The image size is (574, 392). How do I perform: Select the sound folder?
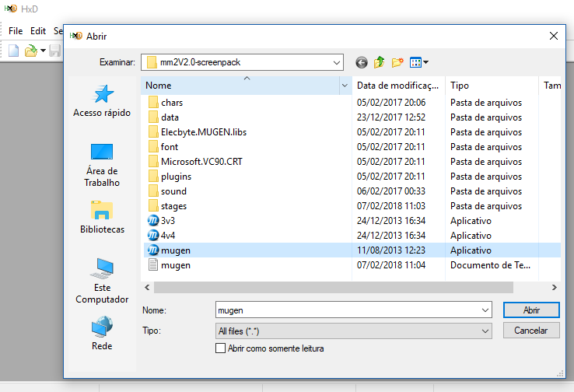(167, 191)
